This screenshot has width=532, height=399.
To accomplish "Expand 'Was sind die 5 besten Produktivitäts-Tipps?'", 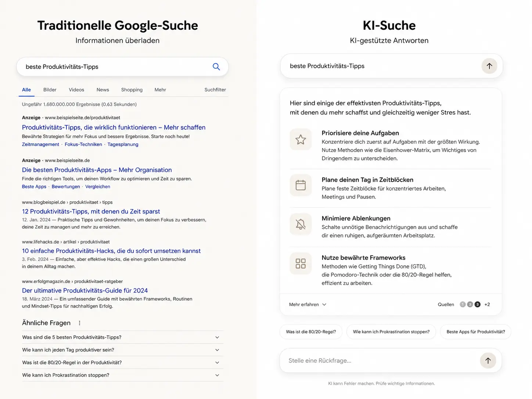I will [123, 337].
